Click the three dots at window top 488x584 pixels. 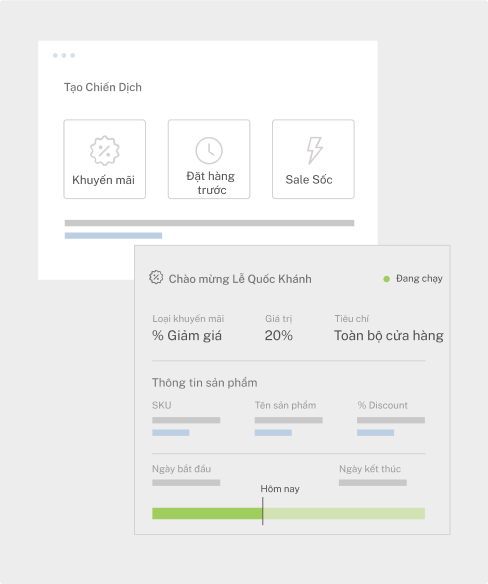coord(64,55)
